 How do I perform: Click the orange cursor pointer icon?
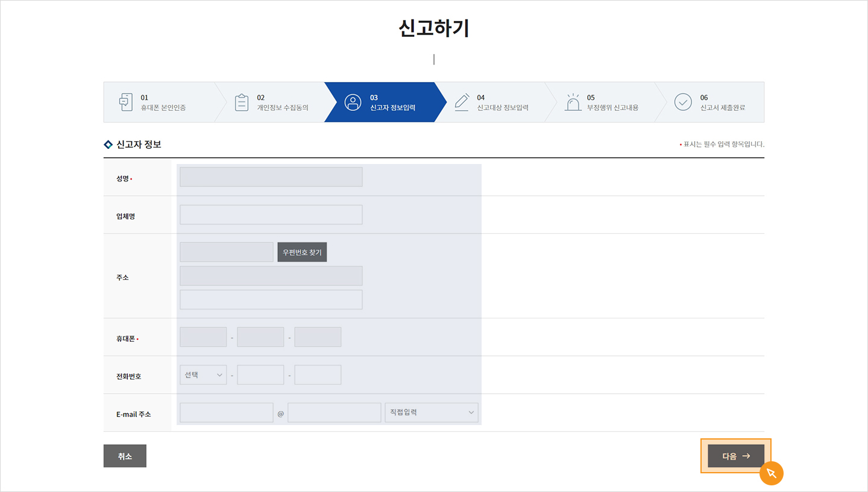click(772, 474)
